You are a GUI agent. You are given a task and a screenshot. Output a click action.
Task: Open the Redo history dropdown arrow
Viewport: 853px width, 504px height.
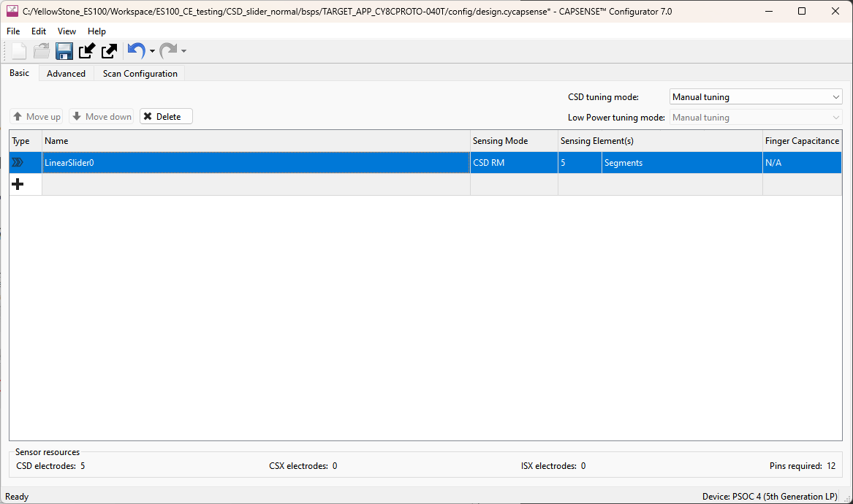click(183, 52)
